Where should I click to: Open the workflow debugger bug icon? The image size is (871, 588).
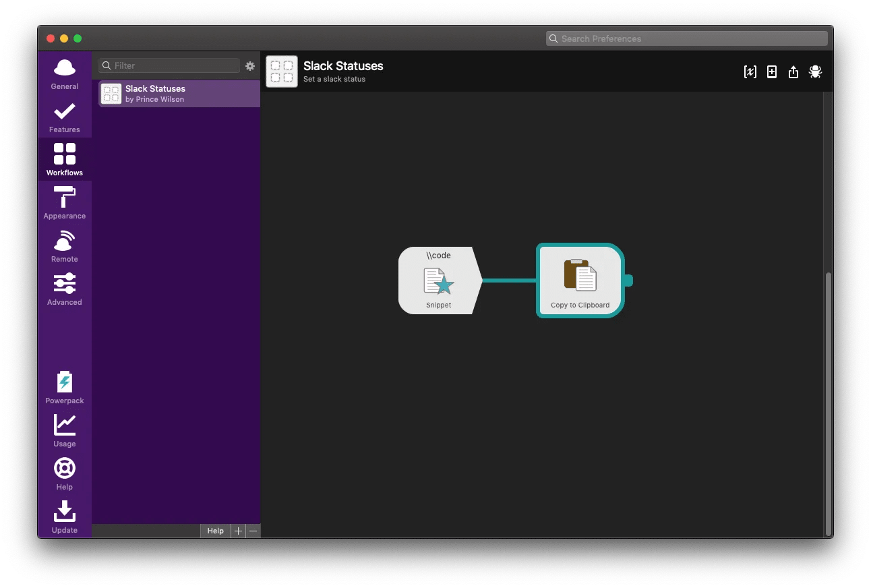(815, 71)
